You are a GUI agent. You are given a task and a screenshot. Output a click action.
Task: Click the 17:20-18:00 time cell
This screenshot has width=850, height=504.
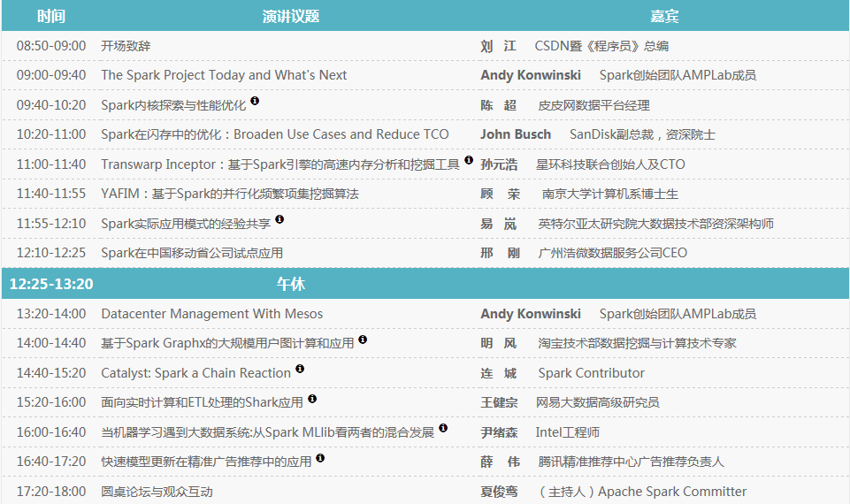[51, 491]
